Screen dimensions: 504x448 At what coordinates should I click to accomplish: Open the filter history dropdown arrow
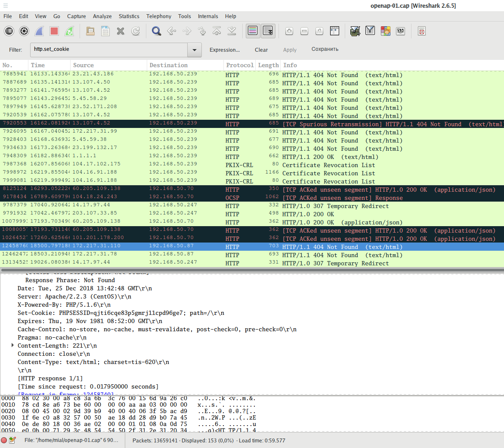pos(195,50)
